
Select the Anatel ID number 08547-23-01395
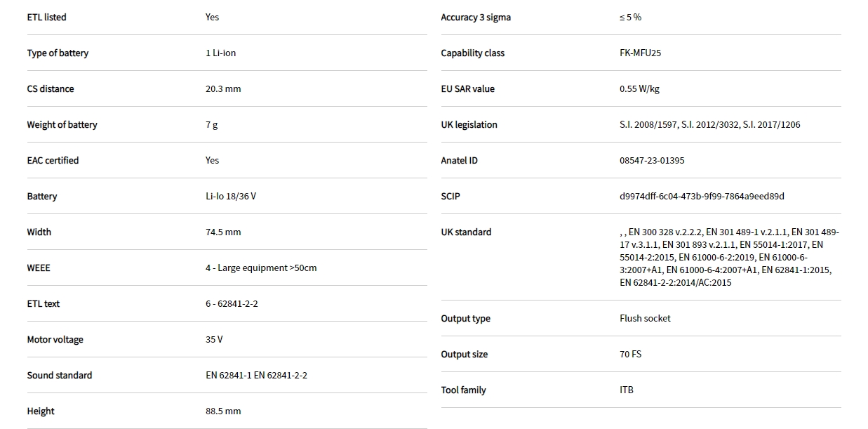tap(652, 161)
